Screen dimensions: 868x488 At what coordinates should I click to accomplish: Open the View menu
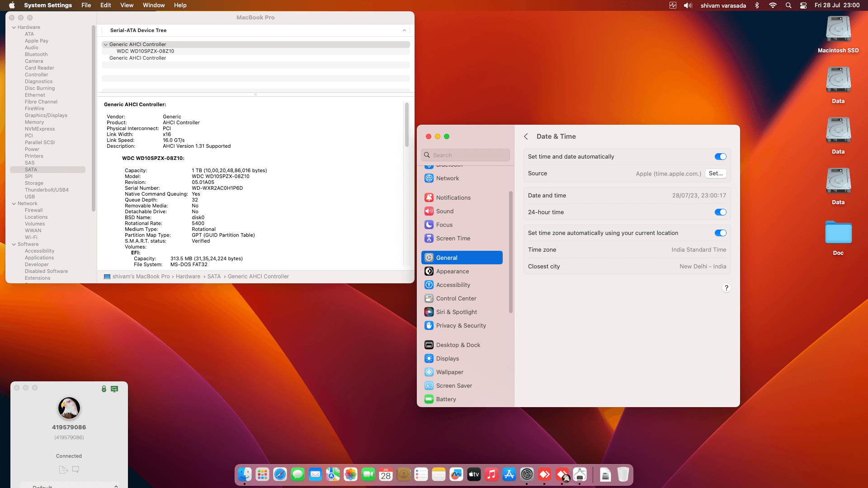127,5
